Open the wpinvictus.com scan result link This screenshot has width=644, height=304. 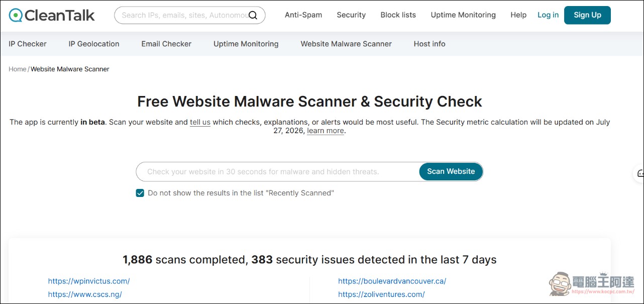coord(89,281)
